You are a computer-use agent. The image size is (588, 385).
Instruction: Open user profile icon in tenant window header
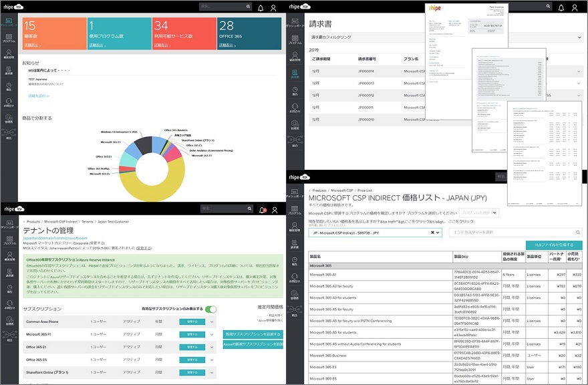(275, 210)
